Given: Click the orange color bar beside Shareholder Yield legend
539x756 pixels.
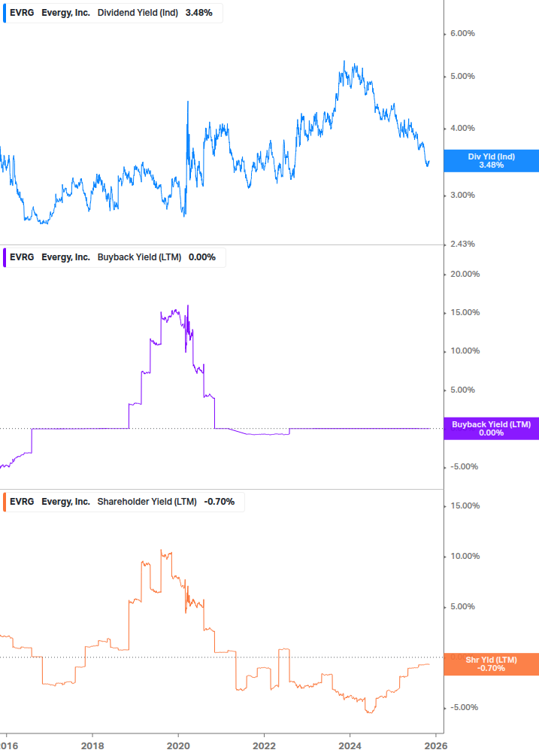Looking at the screenshot, I should [x=5, y=502].
